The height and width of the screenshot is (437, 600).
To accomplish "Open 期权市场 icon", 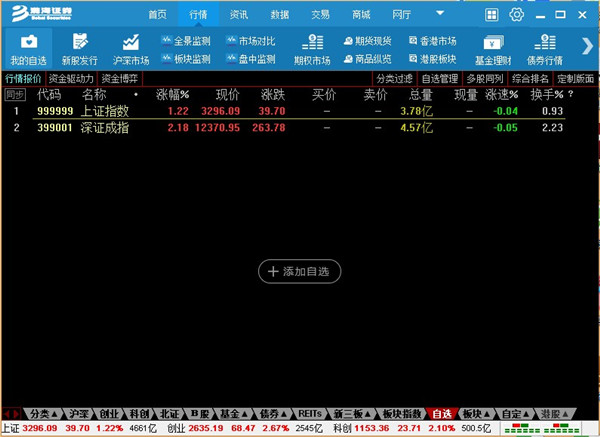I will [312, 49].
